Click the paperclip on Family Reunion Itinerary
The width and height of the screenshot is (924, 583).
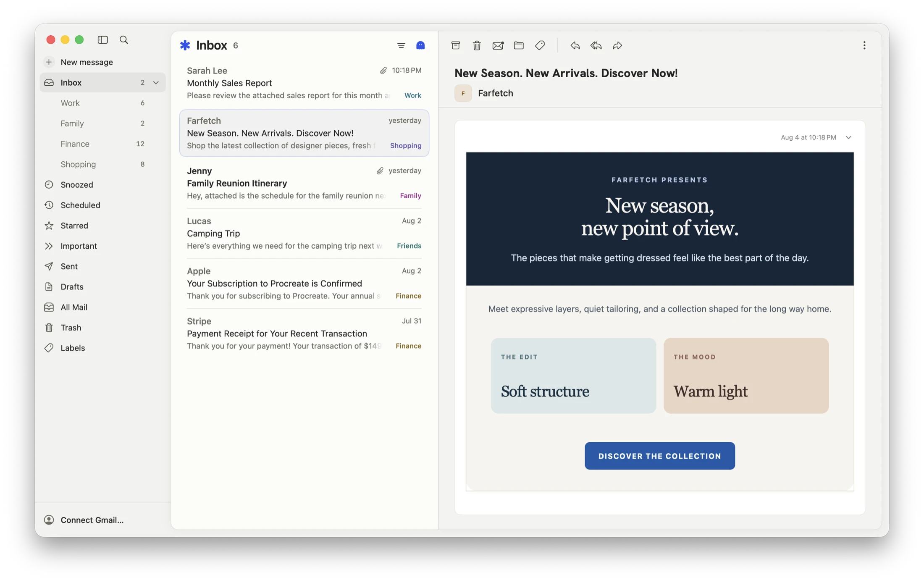[380, 171]
